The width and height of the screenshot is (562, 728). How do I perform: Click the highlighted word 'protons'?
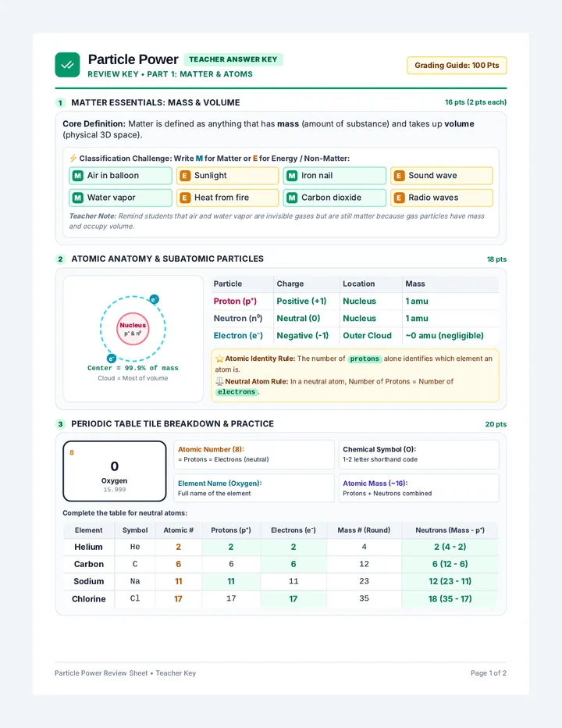pos(365,359)
